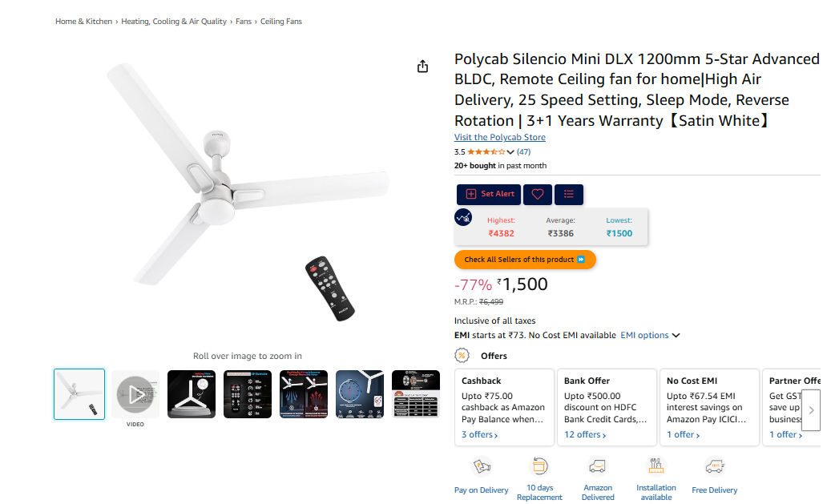This screenshot has height=504, width=827.
Task: Visit the Polycab Store link
Action: click(499, 138)
